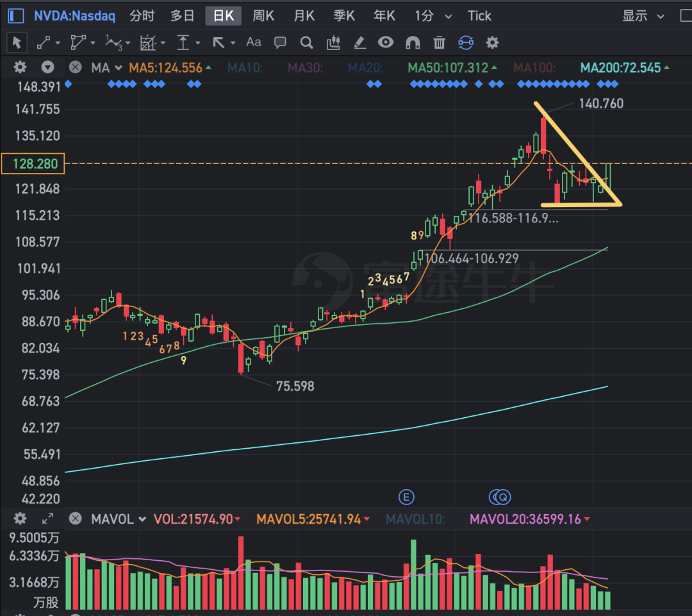Toggle the left sidebar panel icon

tap(16, 16)
